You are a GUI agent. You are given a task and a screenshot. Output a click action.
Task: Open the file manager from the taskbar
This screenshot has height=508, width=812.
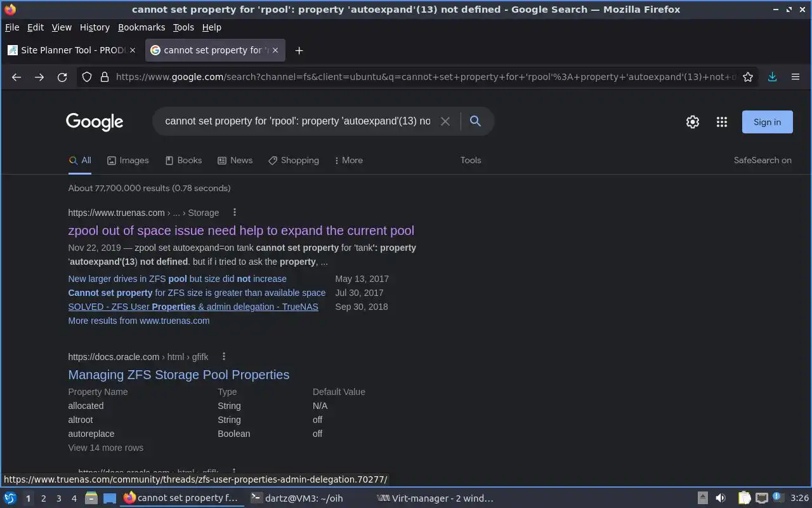coord(91,498)
